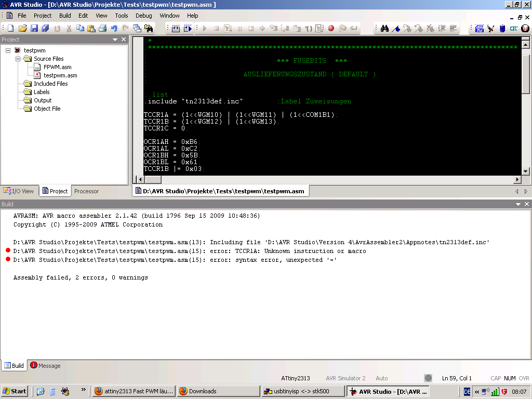
Task: Save the current file with floppy icon
Action: (x=34, y=29)
